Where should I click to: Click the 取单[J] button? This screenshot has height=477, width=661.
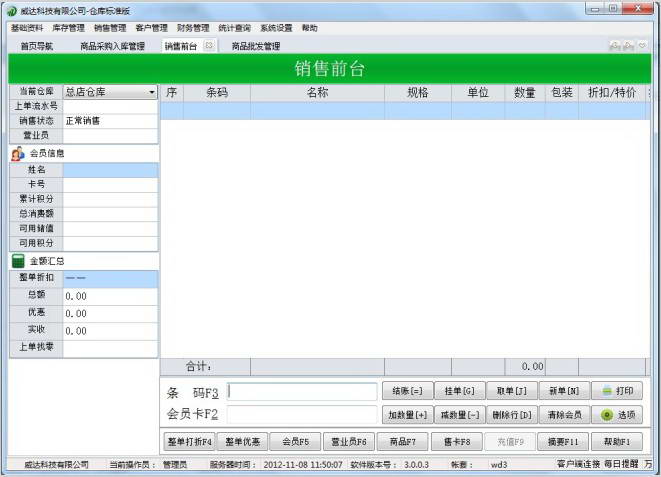512,391
